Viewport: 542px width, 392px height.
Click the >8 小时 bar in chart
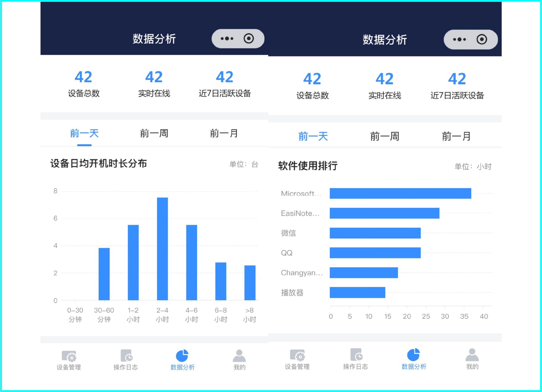pyautogui.click(x=250, y=283)
